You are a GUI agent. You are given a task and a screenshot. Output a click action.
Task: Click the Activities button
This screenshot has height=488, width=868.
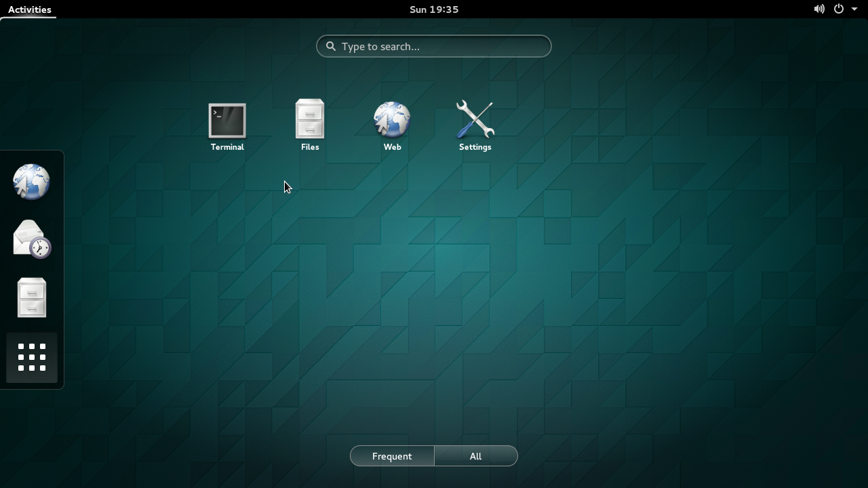(x=29, y=9)
